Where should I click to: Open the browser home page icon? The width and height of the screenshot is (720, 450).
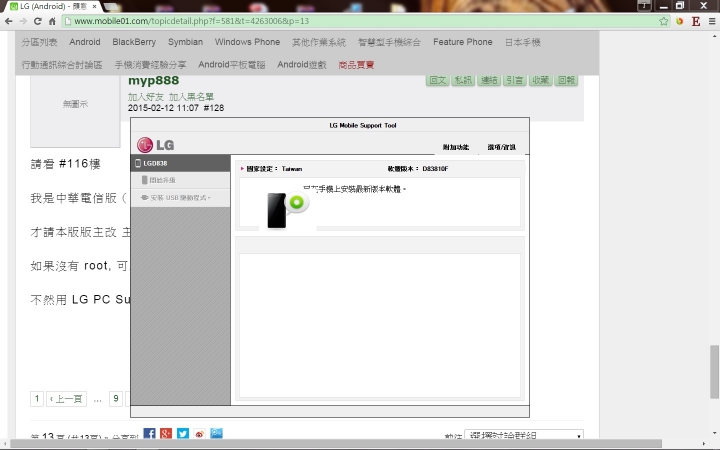coord(52,21)
